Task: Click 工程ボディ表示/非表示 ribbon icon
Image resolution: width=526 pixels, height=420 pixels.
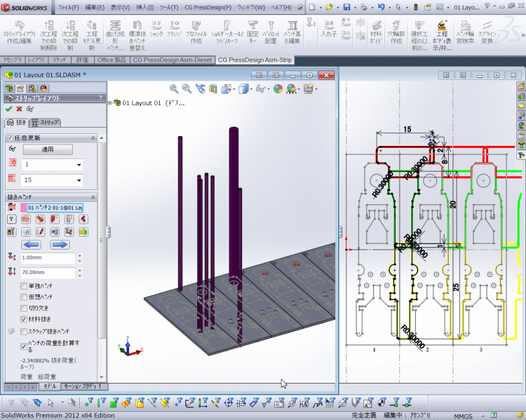Action: (442, 35)
